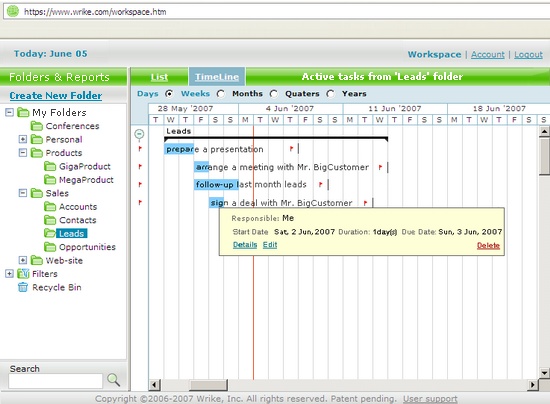The width and height of the screenshot is (550, 404).
Task: Click the Web-site folder icon
Action: click(36, 260)
